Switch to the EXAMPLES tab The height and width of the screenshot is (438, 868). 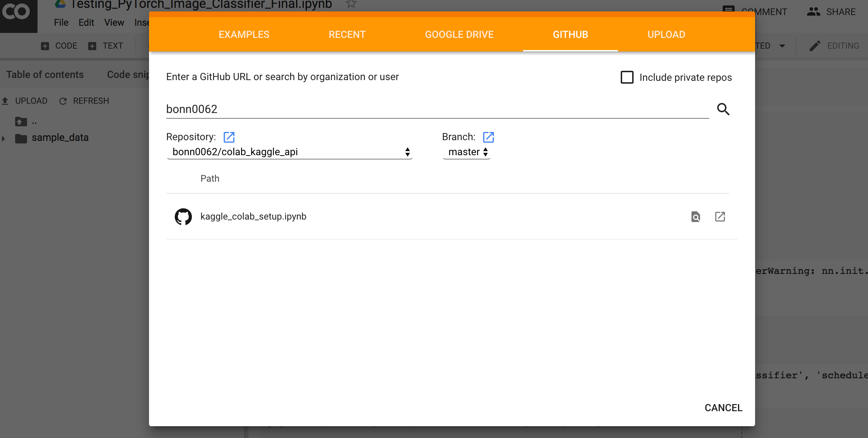(244, 35)
